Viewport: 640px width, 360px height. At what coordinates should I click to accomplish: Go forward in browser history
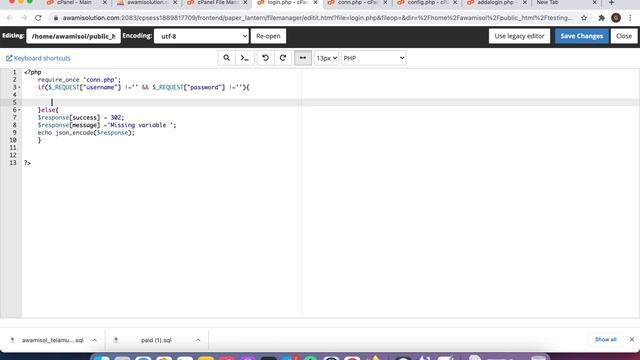click(24, 18)
